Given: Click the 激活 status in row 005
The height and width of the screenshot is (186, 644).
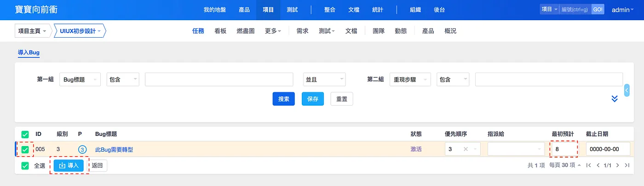Looking at the screenshot, I should [416, 149].
